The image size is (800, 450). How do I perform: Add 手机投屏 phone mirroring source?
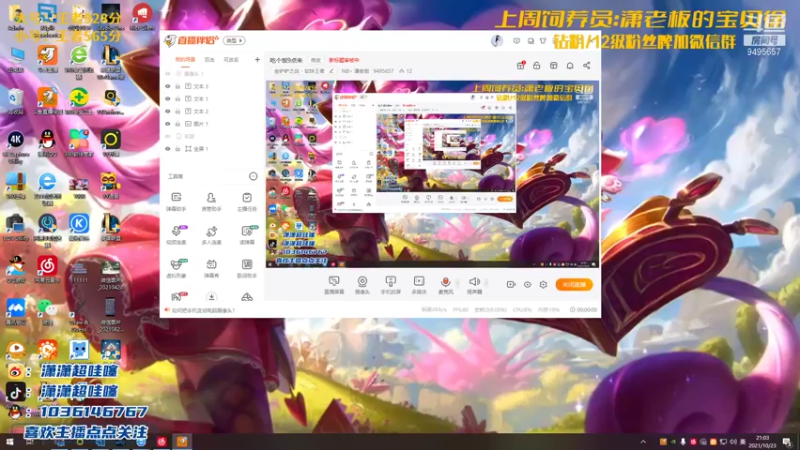[x=391, y=285]
